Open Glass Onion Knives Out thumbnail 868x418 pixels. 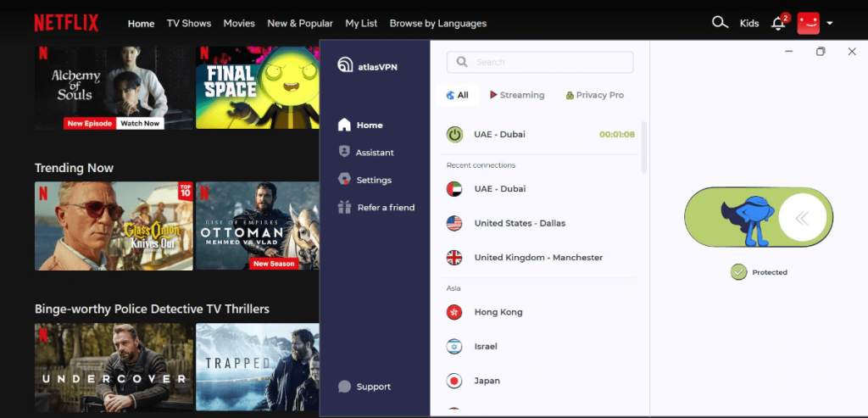[114, 226]
